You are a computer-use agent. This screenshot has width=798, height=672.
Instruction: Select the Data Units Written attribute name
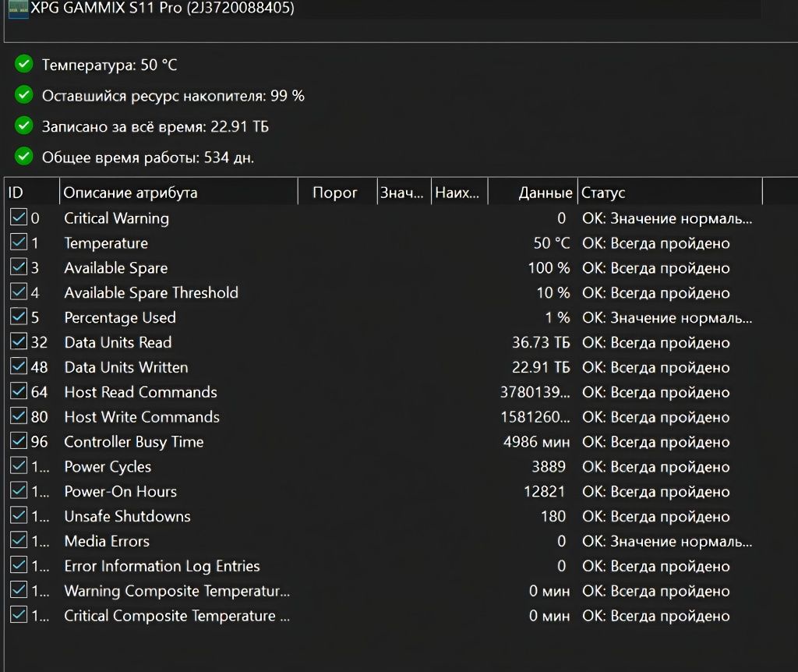[126, 367]
